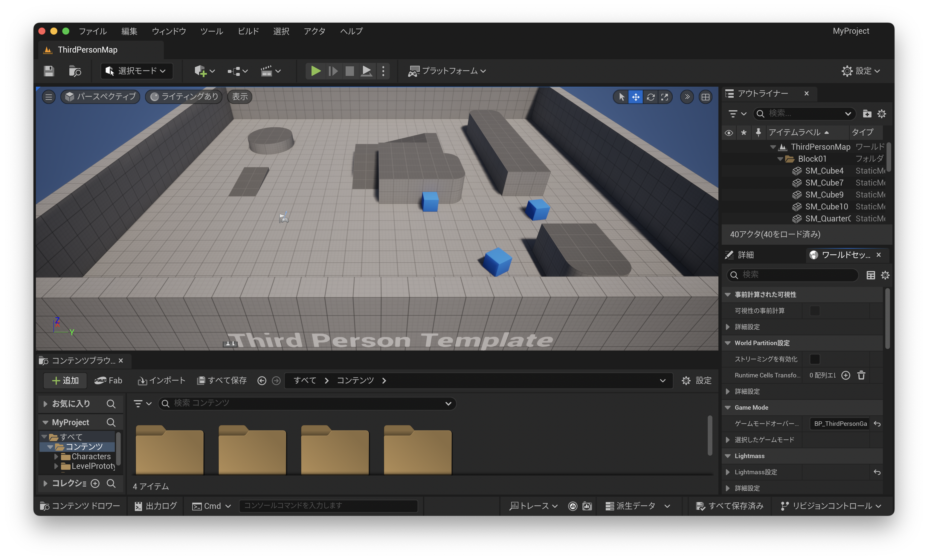Open the Build menu
Viewport: 928px width, 560px height.
coord(248,31)
